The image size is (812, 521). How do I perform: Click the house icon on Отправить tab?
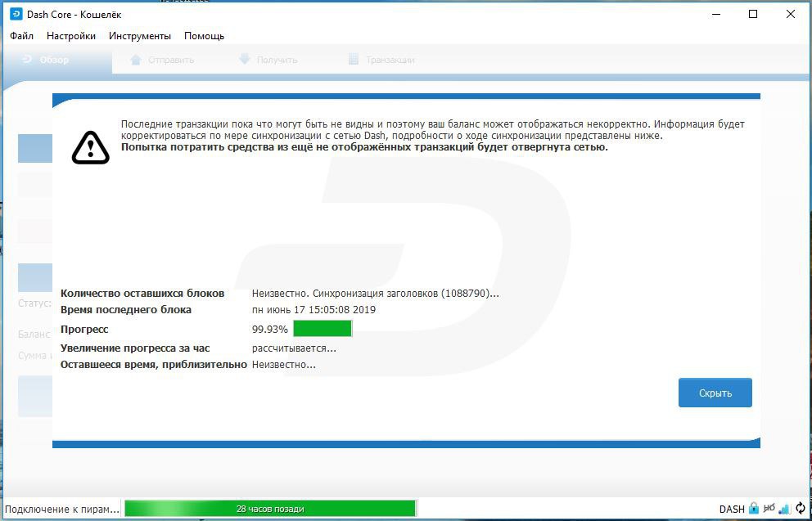pyautogui.click(x=136, y=60)
